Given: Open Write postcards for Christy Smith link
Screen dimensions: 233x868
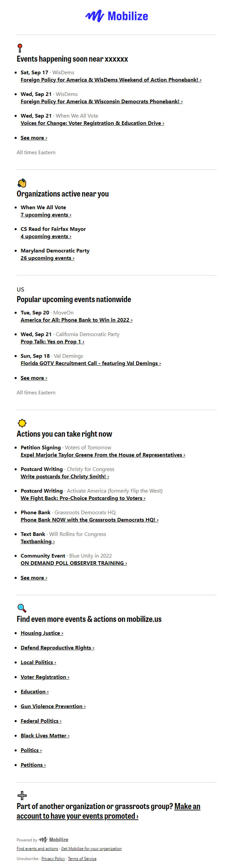Looking at the screenshot, I should (65, 476).
